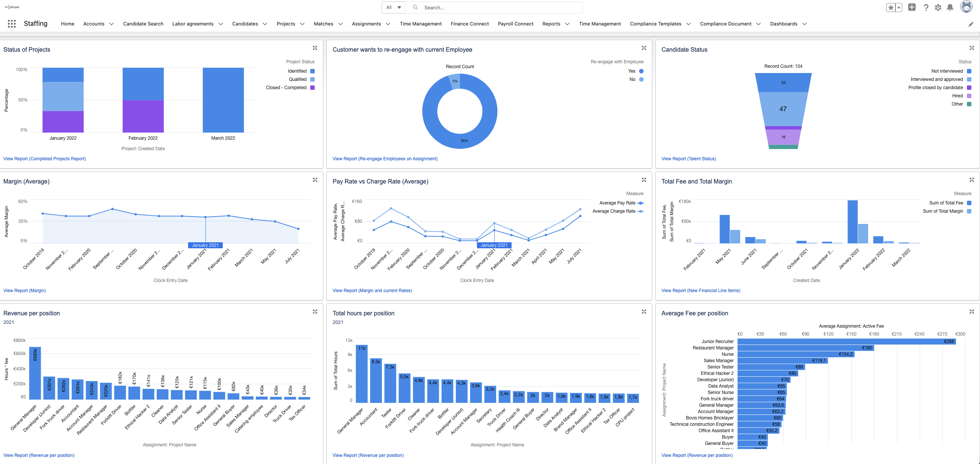The width and height of the screenshot is (980, 464).
Task: Open the Reports tab dropdown chevron
Action: tap(567, 24)
